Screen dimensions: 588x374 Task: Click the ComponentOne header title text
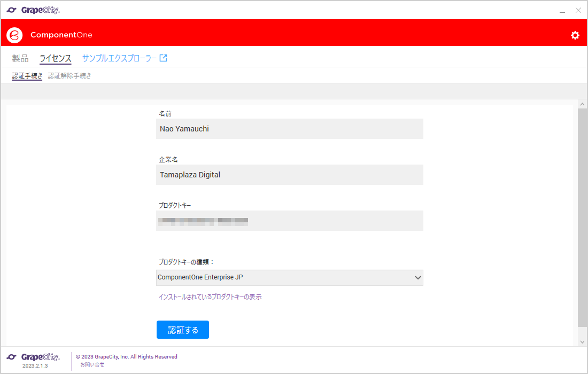click(x=61, y=35)
